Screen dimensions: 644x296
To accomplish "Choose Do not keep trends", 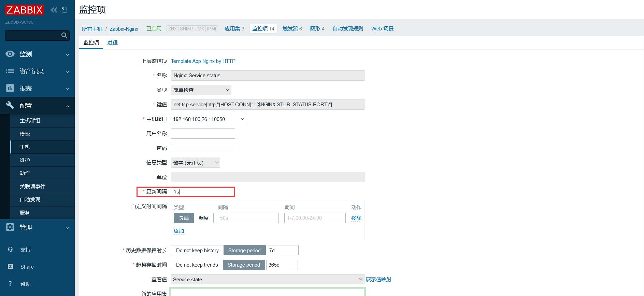I will pyautogui.click(x=197, y=265).
